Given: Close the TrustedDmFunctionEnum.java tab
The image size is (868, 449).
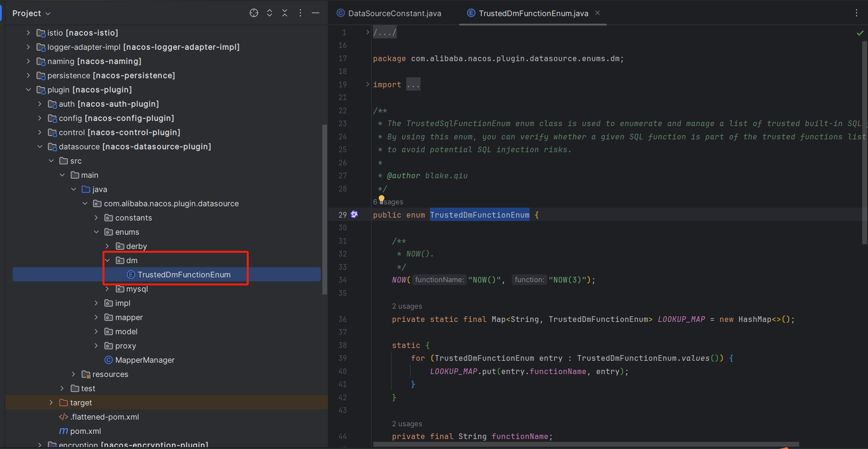Looking at the screenshot, I should [597, 13].
